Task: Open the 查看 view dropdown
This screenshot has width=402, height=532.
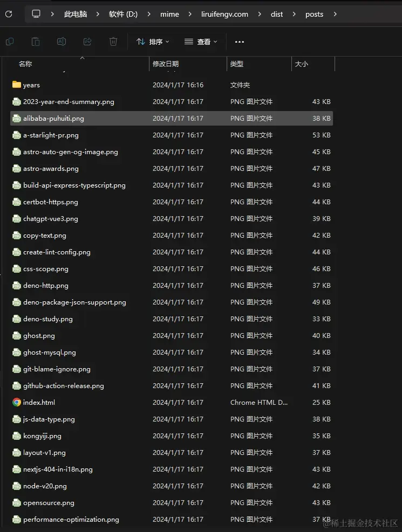Action: (201, 42)
